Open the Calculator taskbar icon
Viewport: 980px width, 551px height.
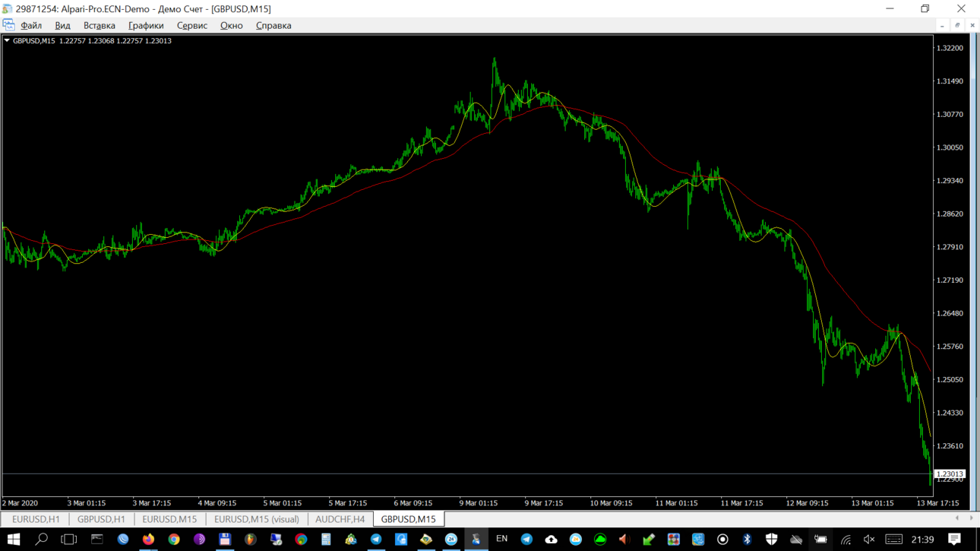(326, 540)
